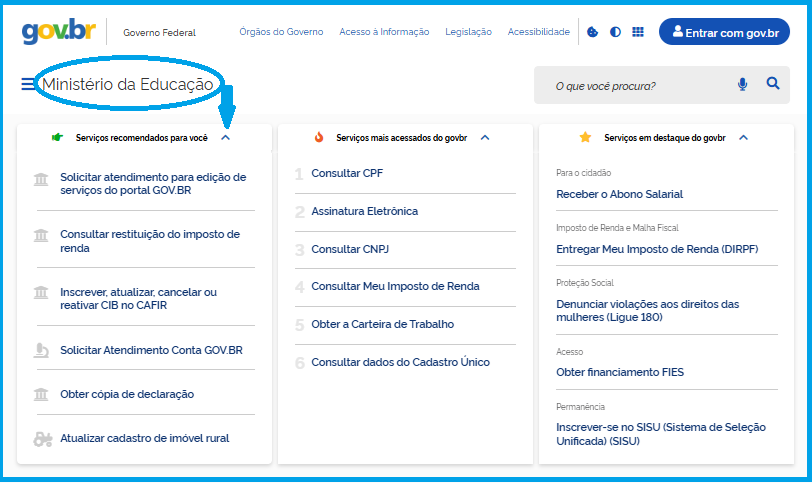Click building icon beside Obter cópia de declaração

tap(41, 394)
